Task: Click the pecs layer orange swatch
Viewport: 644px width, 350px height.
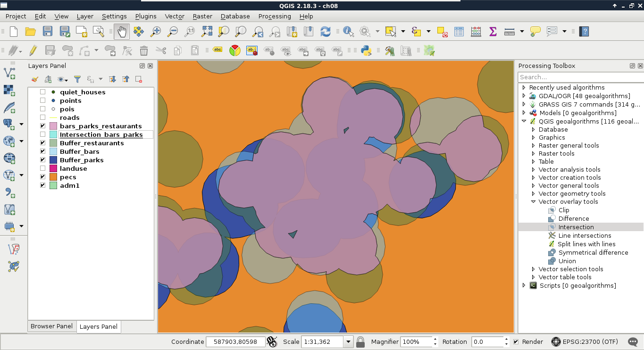Action: (53, 177)
